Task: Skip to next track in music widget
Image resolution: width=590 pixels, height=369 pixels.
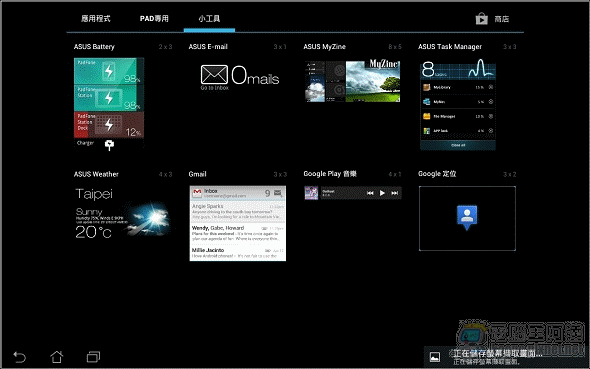Action: [394, 193]
